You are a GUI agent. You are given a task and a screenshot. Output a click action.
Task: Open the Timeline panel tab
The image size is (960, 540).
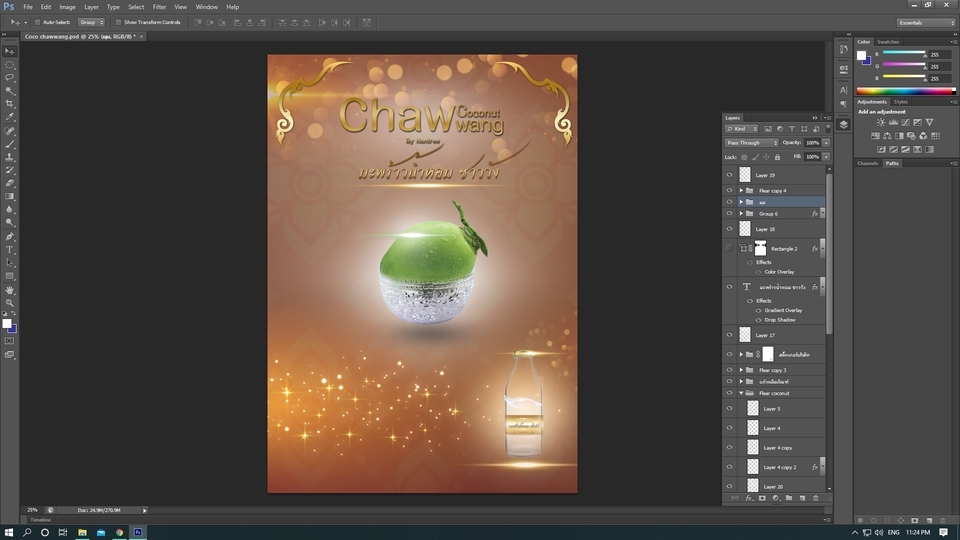point(40,520)
